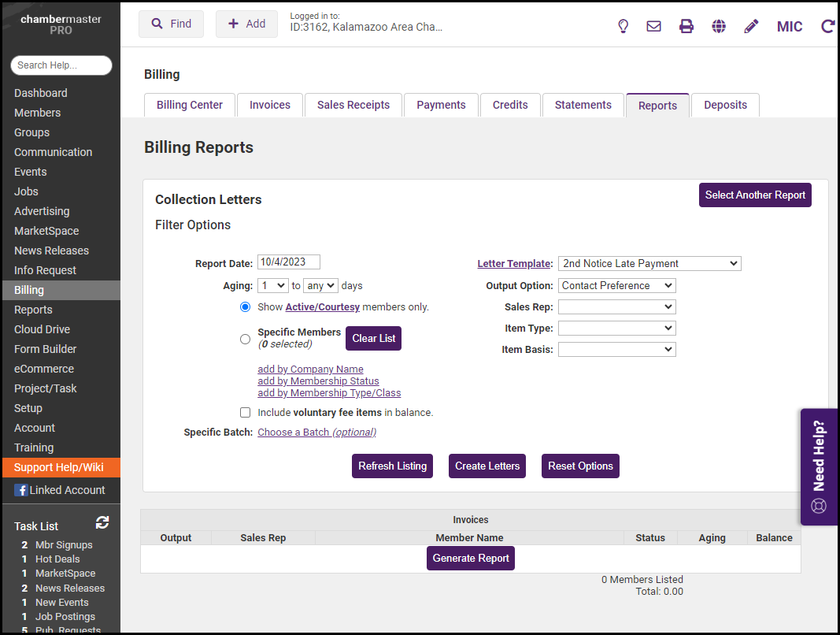Expand the Output Option dropdown

coord(617,285)
